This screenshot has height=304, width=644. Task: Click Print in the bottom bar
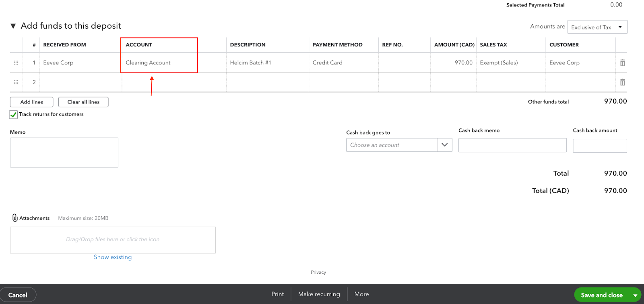coord(278,294)
